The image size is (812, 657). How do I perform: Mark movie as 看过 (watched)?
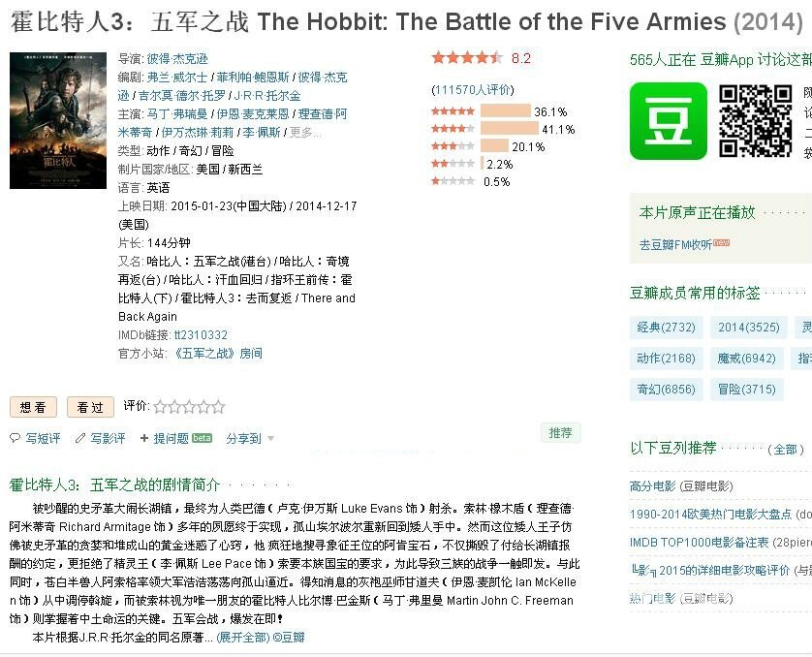[91, 408]
